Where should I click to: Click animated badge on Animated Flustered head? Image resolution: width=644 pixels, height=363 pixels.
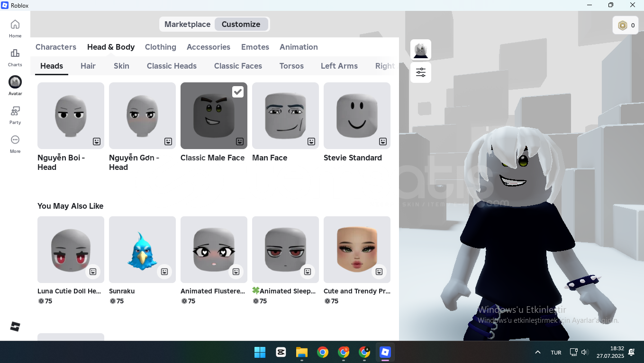(x=236, y=272)
